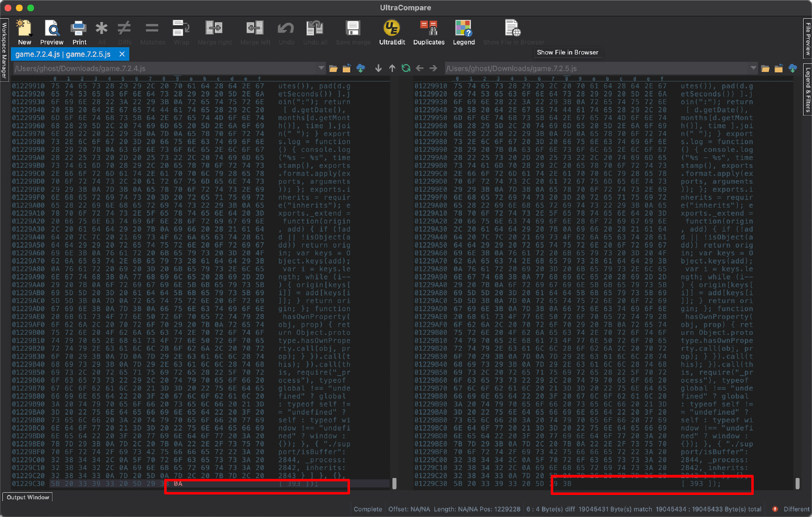Download right file from cloud icon
812x517 pixels.
click(792, 68)
